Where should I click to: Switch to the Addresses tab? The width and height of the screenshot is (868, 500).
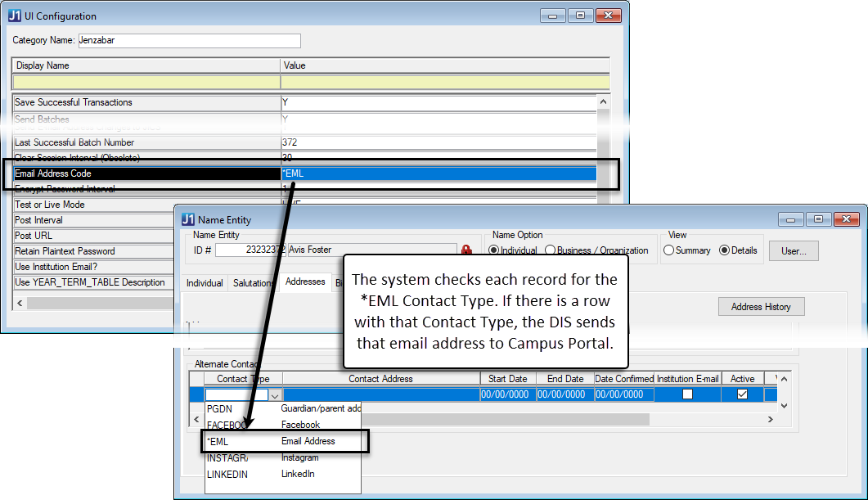click(305, 282)
